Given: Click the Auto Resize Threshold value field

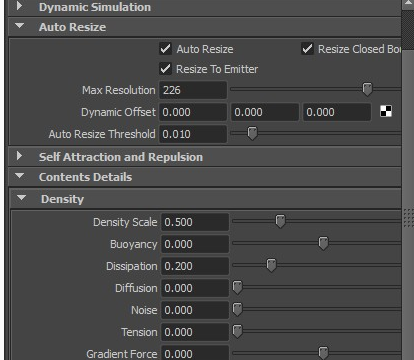Looking at the screenshot, I should 193,134.
